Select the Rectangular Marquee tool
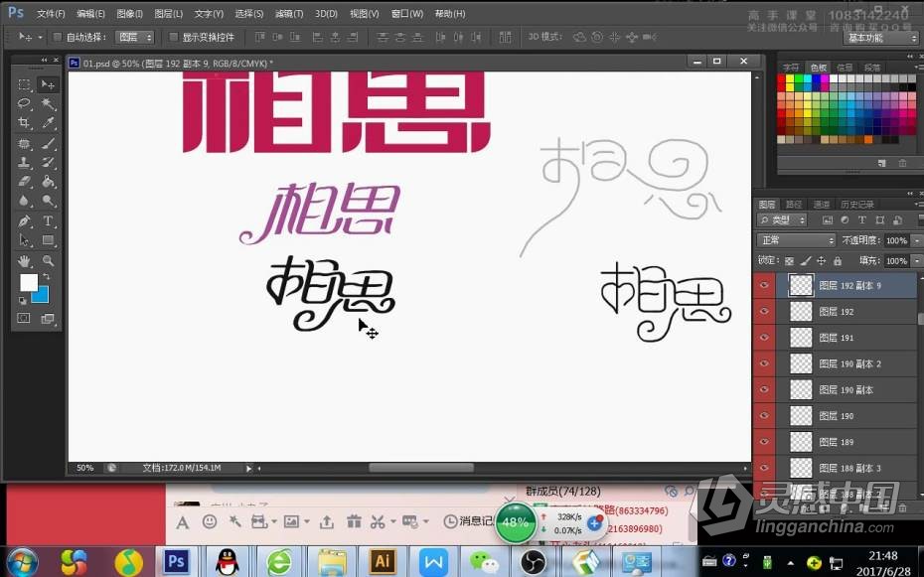The width and height of the screenshot is (924, 577). pyautogui.click(x=24, y=84)
